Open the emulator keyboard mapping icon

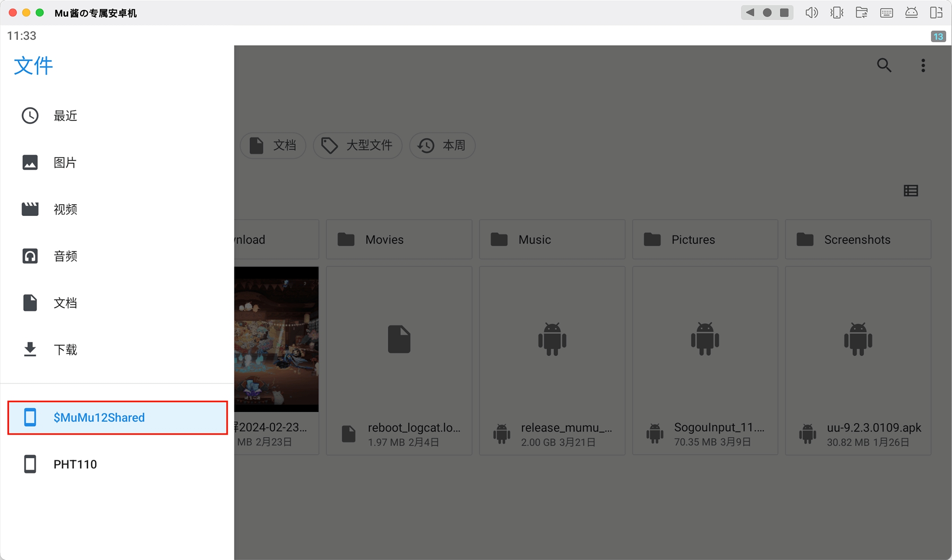(887, 13)
